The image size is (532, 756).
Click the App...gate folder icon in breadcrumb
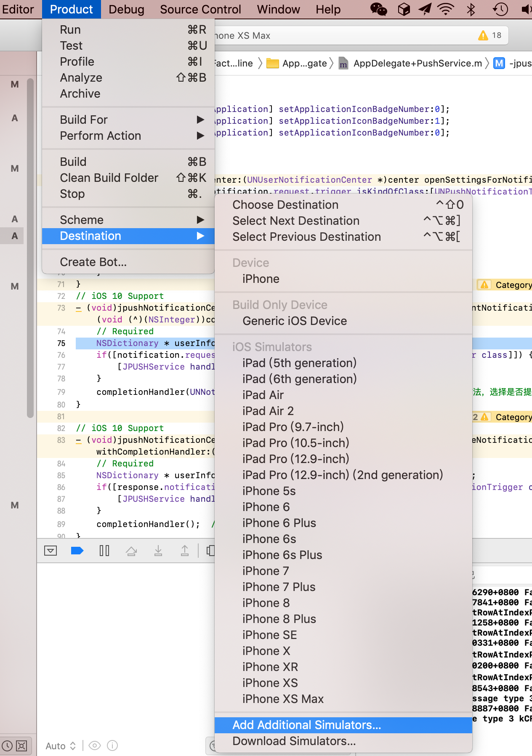tap(273, 64)
